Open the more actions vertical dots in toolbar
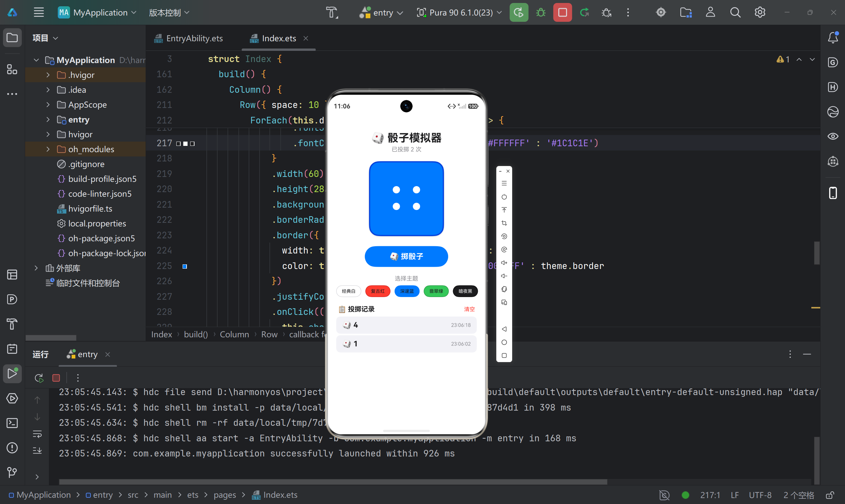This screenshot has height=504, width=845. pos(628,13)
